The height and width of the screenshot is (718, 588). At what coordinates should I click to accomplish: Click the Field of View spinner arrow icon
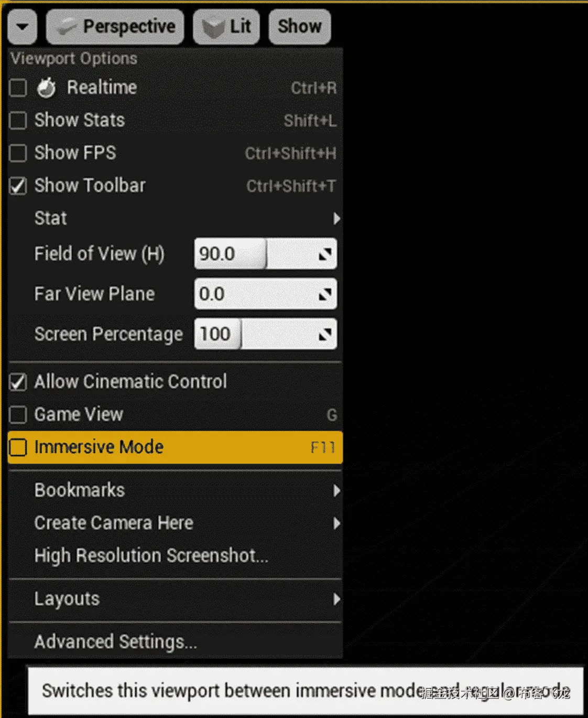(x=325, y=254)
